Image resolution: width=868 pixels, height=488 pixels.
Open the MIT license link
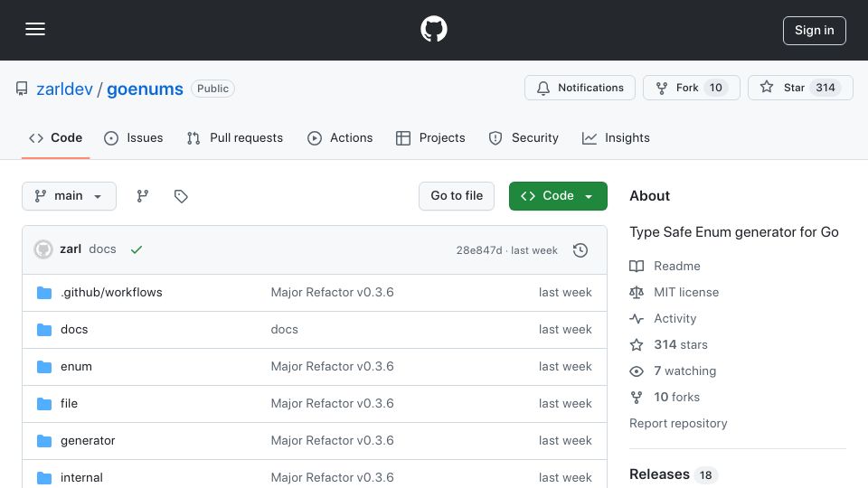675,292
